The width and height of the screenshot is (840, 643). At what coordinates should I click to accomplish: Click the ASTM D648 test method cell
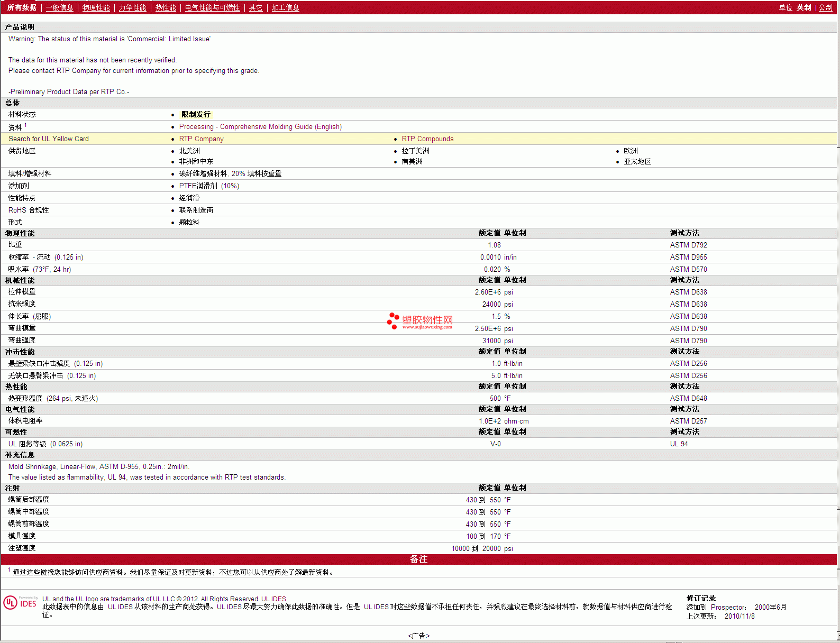[688, 398]
